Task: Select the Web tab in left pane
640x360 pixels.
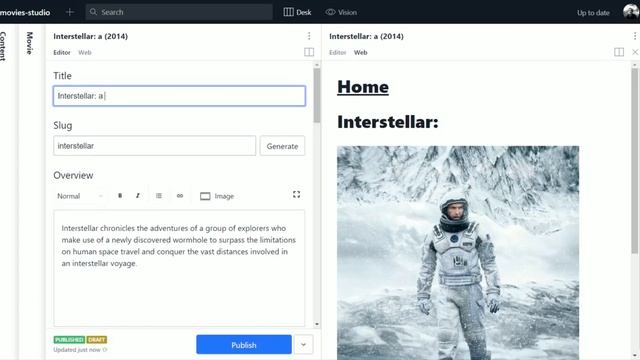Action: click(85, 53)
